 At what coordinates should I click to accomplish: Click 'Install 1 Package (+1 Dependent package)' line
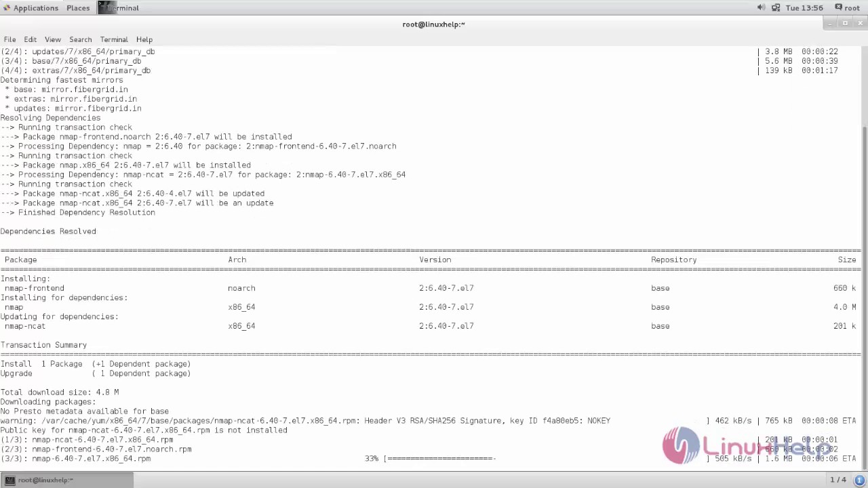pos(96,364)
